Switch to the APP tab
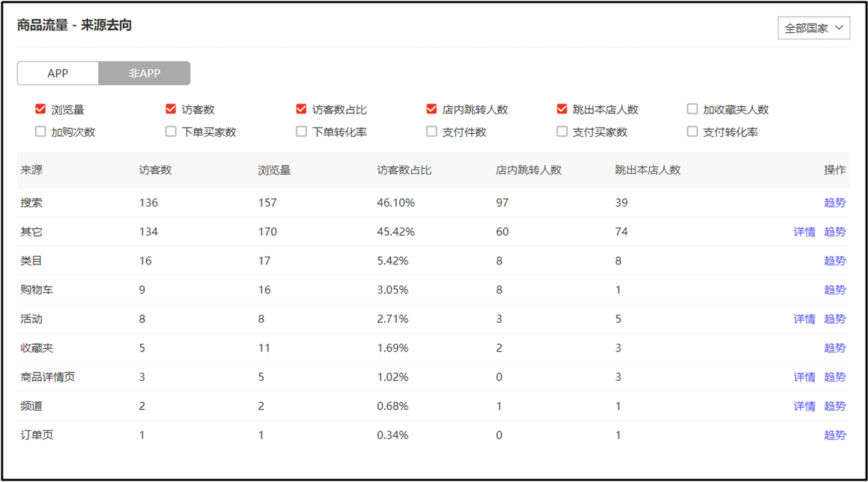 coord(58,73)
